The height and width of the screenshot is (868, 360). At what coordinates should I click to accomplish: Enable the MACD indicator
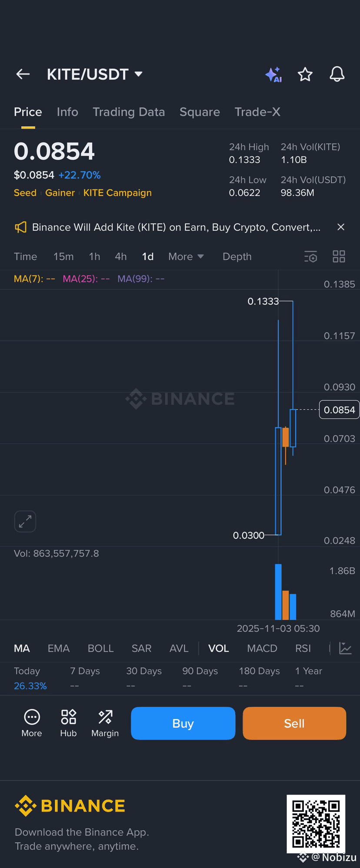click(262, 649)
